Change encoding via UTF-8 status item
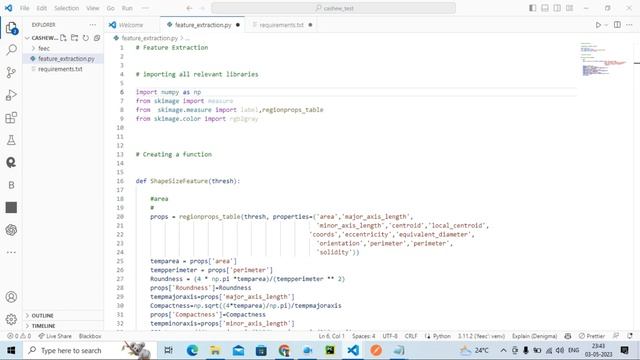 390,336
